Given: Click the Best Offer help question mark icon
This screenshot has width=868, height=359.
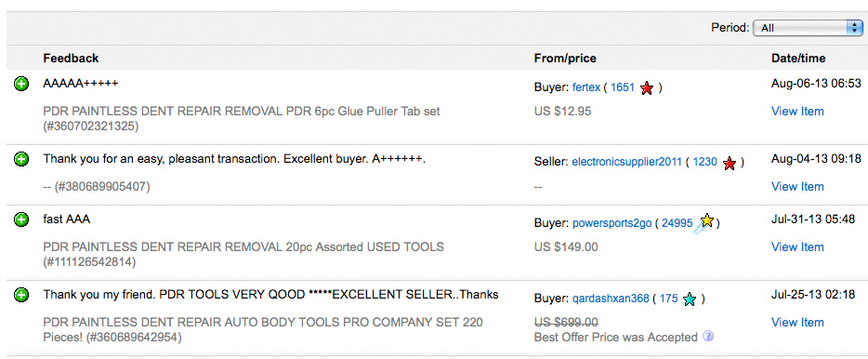Looking at the screenshot, I should [x=707, y=336].
